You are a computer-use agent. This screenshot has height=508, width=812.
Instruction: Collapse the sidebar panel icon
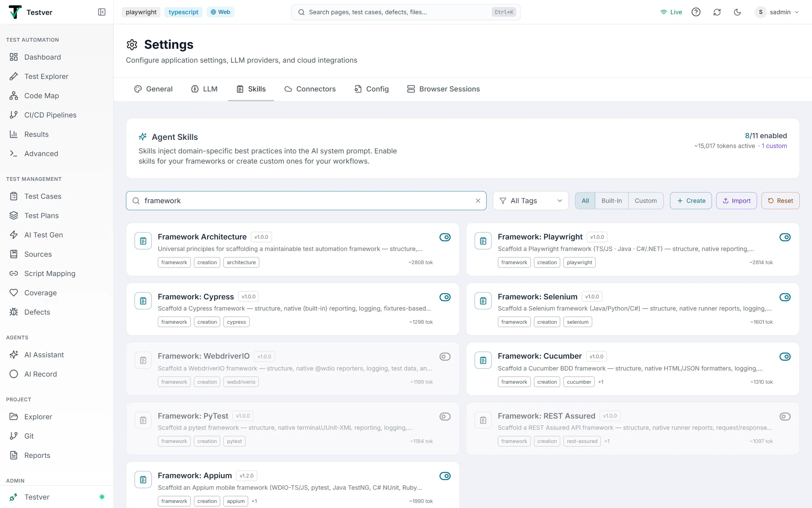coord(101,12)
